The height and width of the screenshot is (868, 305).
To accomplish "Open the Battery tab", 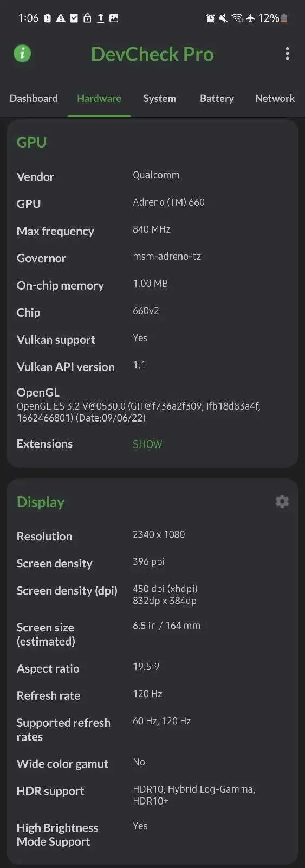I will (x=217, y=98).
